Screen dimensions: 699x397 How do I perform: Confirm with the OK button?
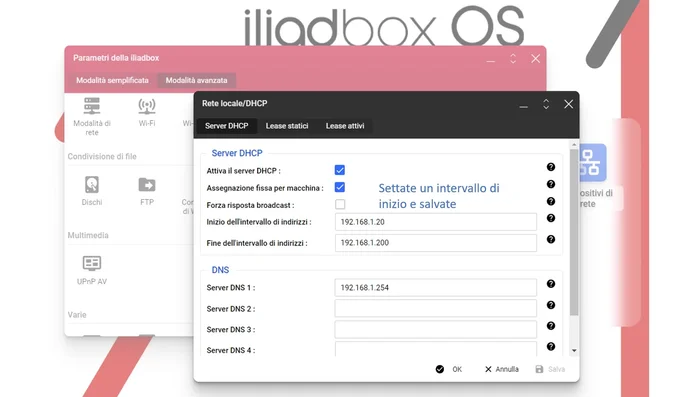pos(449,369)
